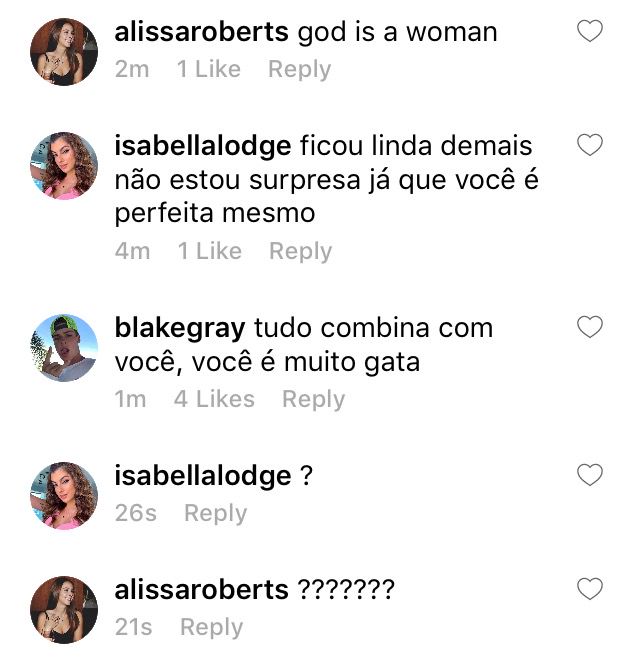Viewport: 640px width, 669px height.
Task: Open blakegray username link
Action: pos(180,329)
